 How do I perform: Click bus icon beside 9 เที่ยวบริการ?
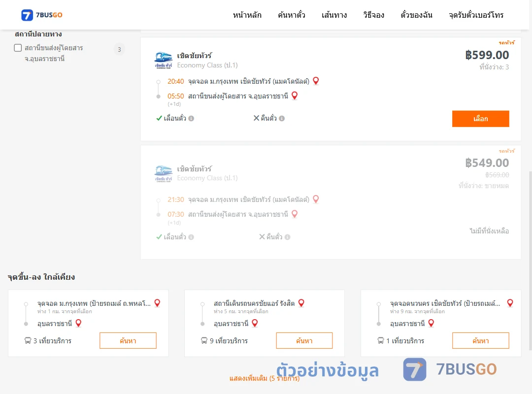click(204, 340)
